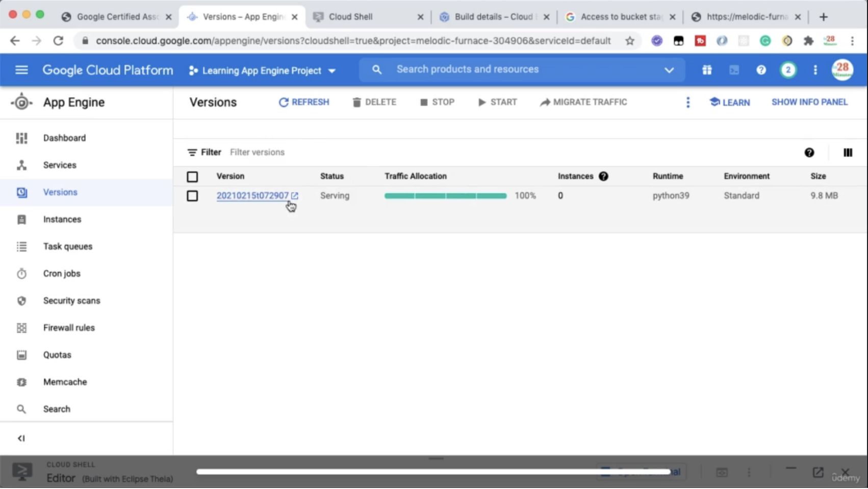
Task: Click the Filter icon label
Action: pos(204,153)
